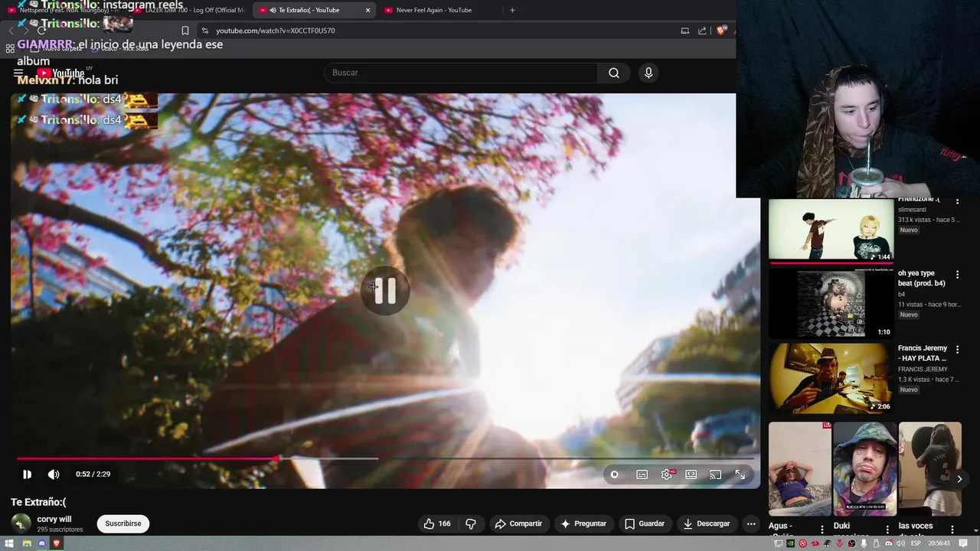Open corvy will channel avatar
The width and height of the screenshot is (980, 551).
pyautogui.click(x=21, y=523)
